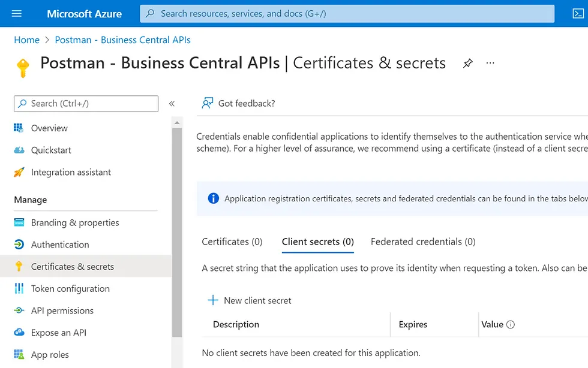This screenshot has width=588, height=368.
Task: Click the Overview grid icon
Action: tap(19, 128)
